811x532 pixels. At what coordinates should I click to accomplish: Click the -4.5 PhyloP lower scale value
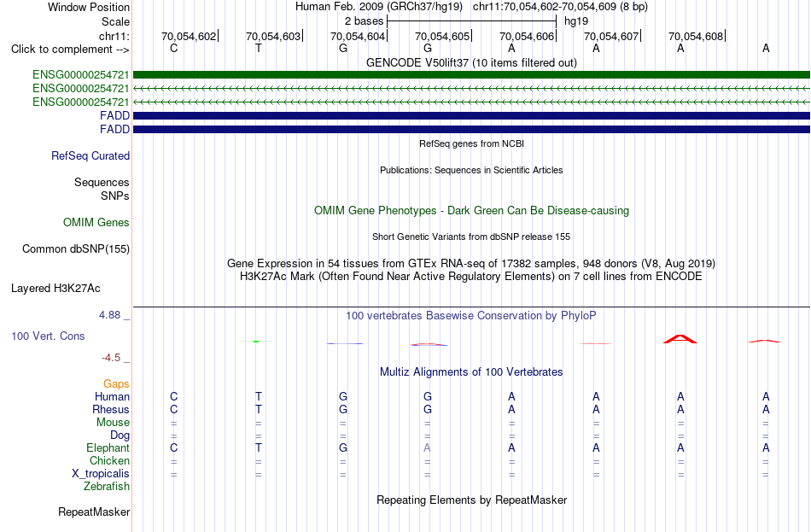[x=111, y=358]
